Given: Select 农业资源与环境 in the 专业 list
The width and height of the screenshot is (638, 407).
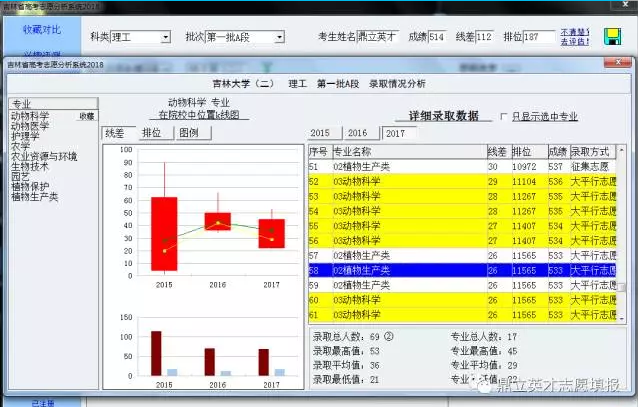Looking at the screenshot, I should point(44,157).
